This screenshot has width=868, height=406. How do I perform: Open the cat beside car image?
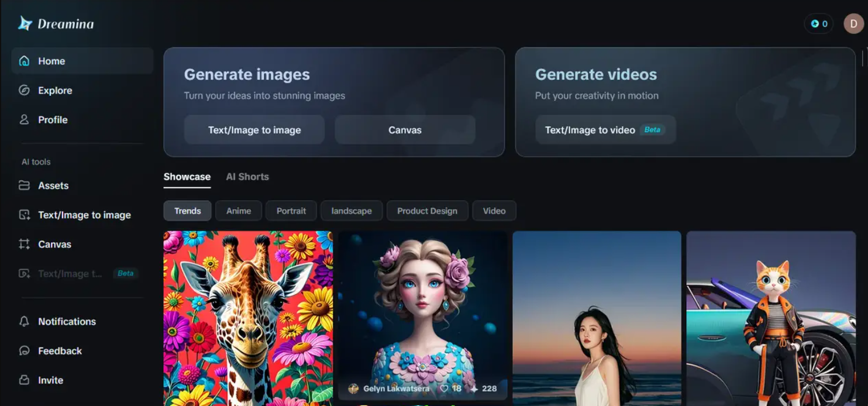(x=771, y=318)
